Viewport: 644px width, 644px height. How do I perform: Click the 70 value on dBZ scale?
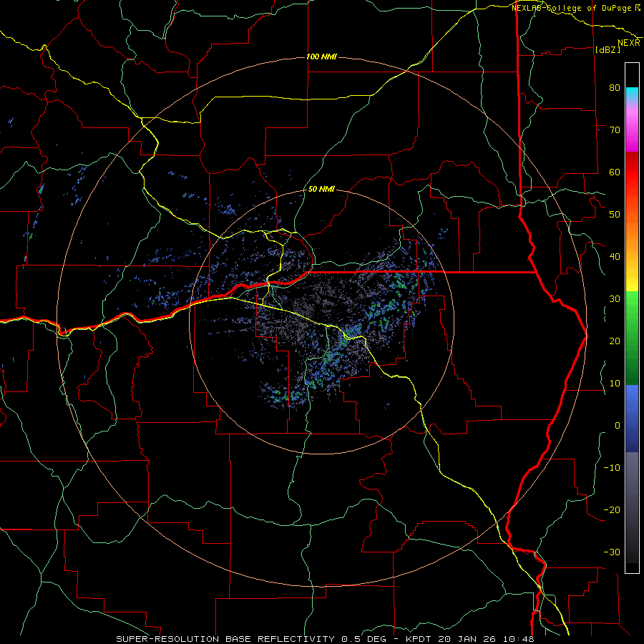coord(615,130)
